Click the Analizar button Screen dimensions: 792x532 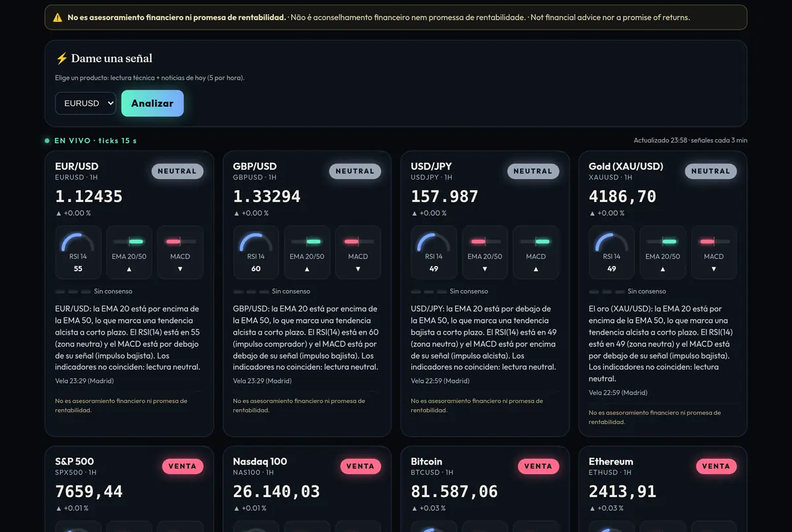coord(152,103)
